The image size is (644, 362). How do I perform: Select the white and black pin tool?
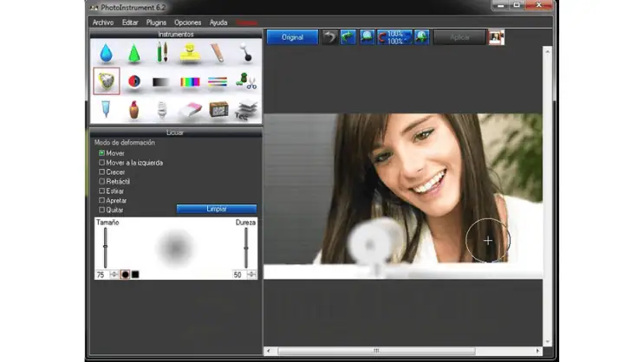(246, 53)
